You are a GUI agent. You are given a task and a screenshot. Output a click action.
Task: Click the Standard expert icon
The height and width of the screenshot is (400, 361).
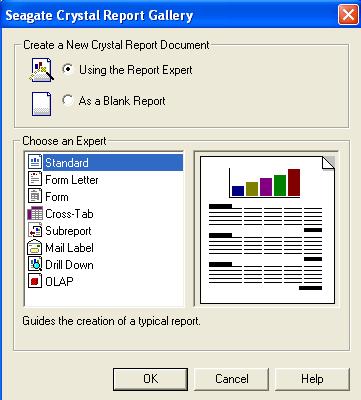(35, 162)
